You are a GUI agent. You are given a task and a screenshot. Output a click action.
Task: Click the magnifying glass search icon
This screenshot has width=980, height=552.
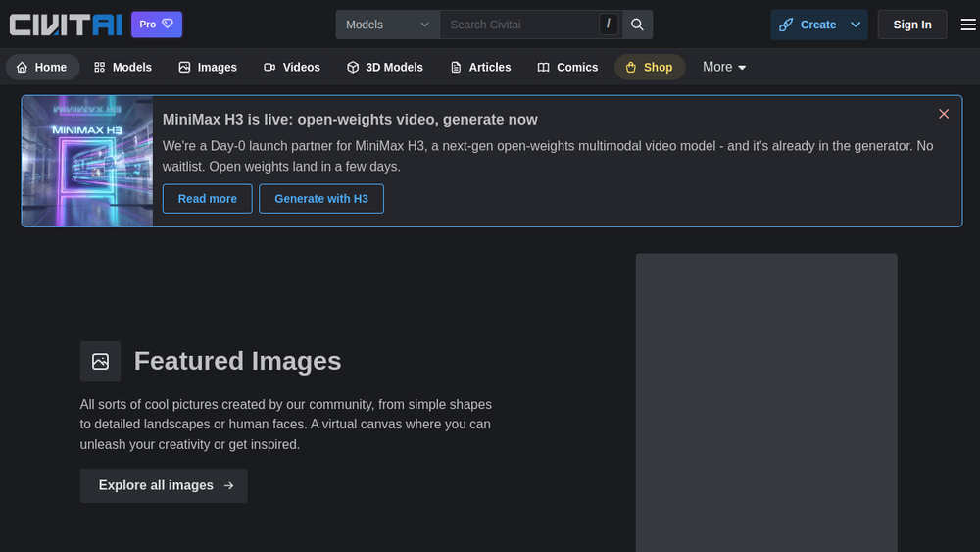point(638,25)
